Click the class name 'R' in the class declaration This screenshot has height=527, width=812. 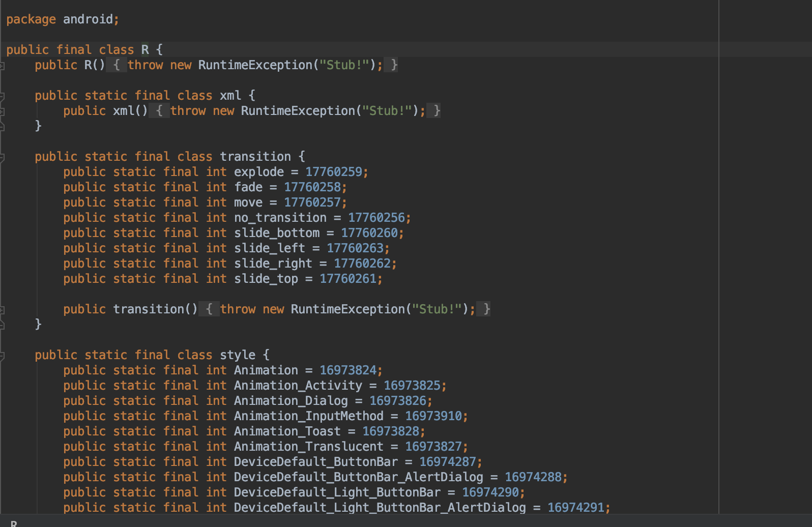(x=145, y=50)
